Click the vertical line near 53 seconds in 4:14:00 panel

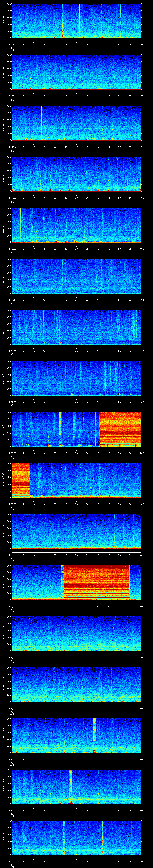126,21
